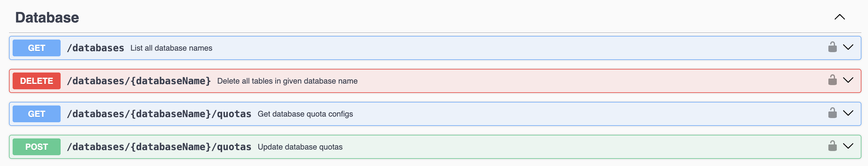Collapse the Database section with the top chevron

pos(839,17)
